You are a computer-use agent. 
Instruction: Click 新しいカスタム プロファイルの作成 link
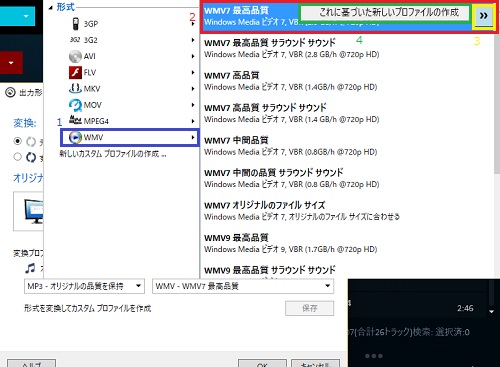click(113, 154)
